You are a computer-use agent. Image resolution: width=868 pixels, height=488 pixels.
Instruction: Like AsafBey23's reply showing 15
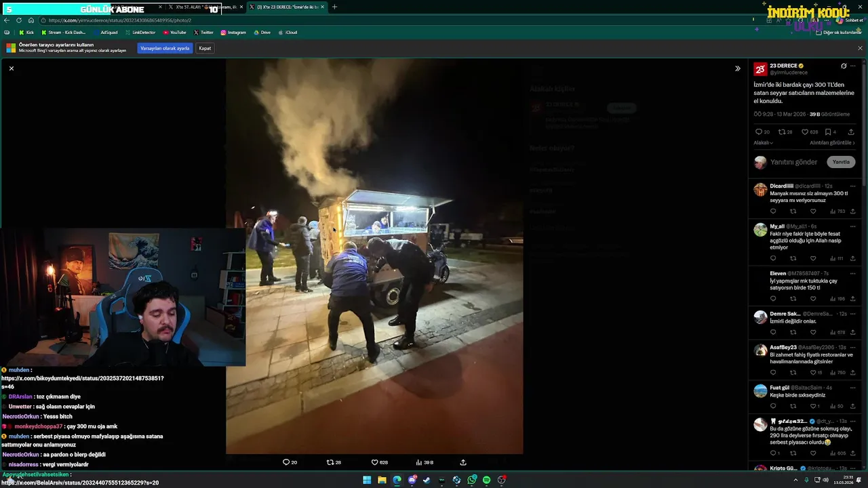[x=816, y=373]
